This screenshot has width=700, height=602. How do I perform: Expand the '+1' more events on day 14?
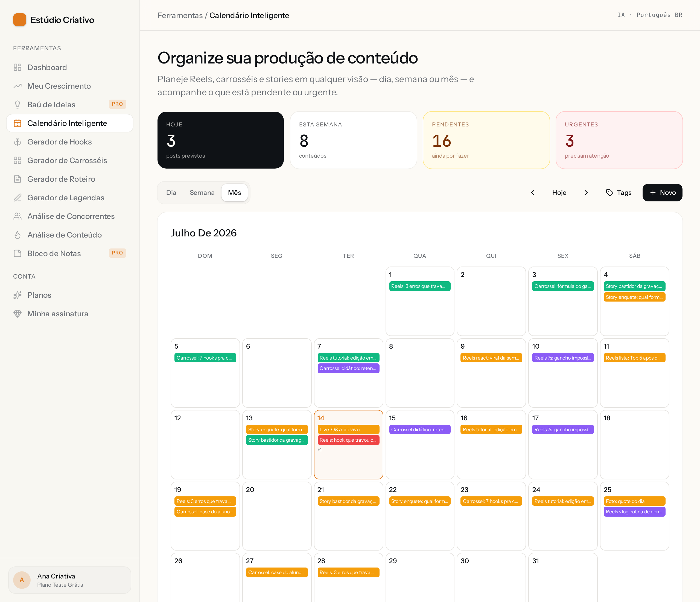[x=320, y=450]
